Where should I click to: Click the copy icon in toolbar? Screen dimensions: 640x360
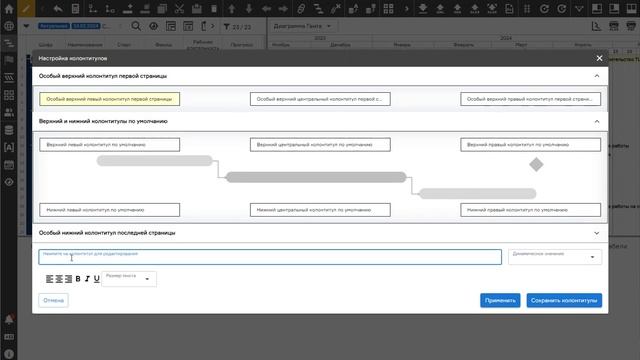(x=162, y=9)
